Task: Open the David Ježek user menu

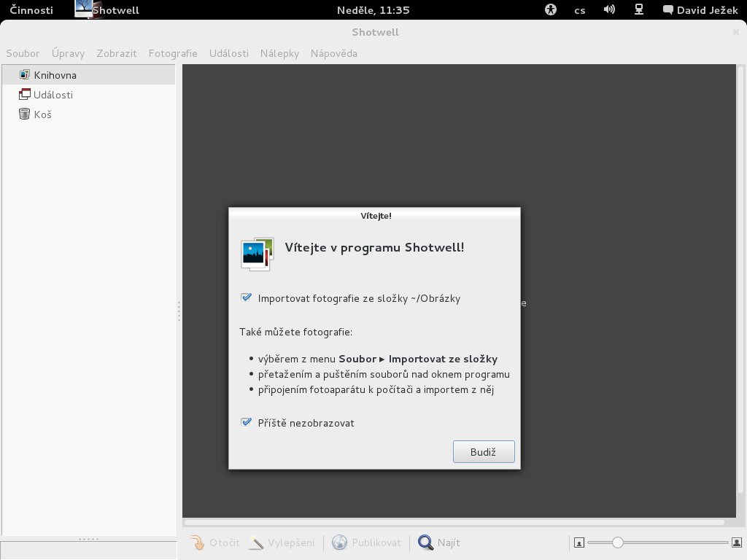Action: [700, 10]
